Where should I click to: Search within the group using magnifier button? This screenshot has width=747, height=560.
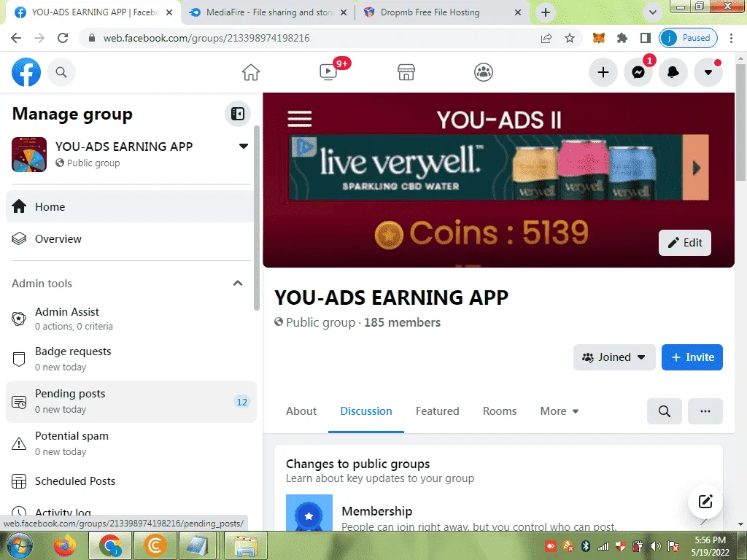click(664, 411)
